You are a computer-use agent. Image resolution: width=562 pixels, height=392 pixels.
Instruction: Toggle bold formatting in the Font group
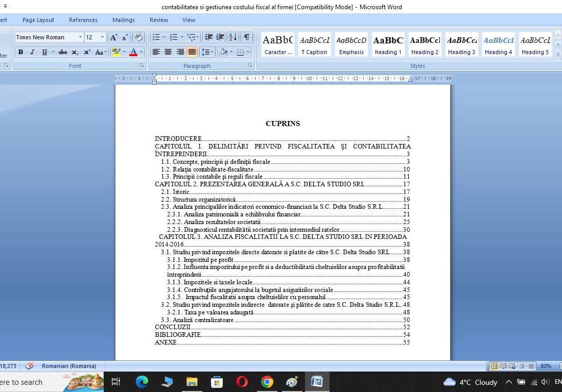(x=21, y=52)
